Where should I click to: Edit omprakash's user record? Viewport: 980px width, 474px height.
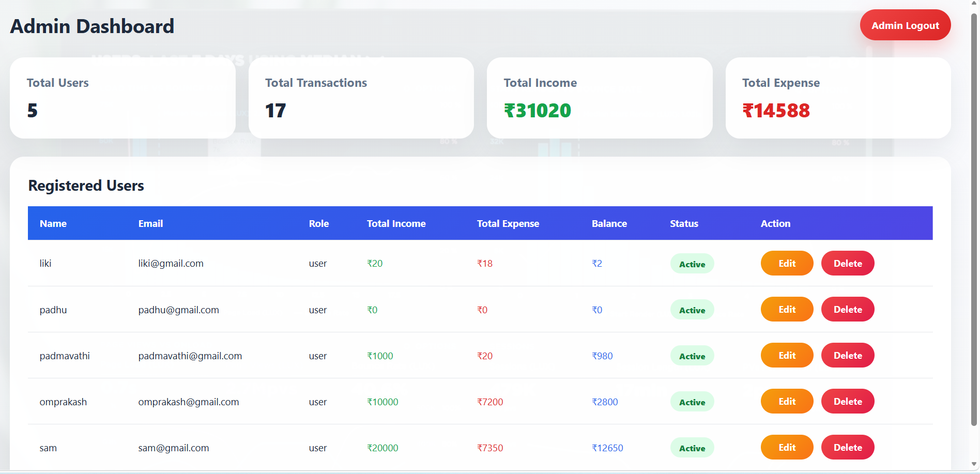pos(787,401)
